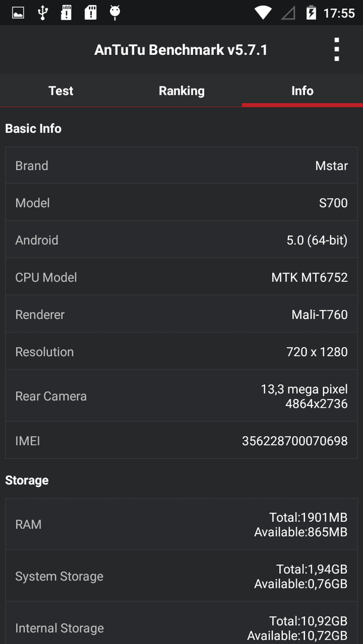Tap the CPU Model MTK MT6752 row
Viewport: 363px width, 644px height.
click(x=181, y=277)
